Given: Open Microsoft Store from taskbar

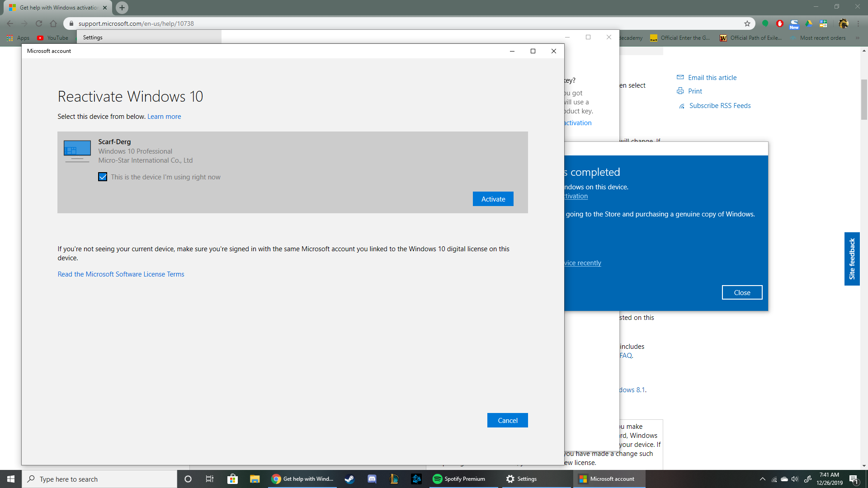Looking at the screenshot, I should (232, 479).
